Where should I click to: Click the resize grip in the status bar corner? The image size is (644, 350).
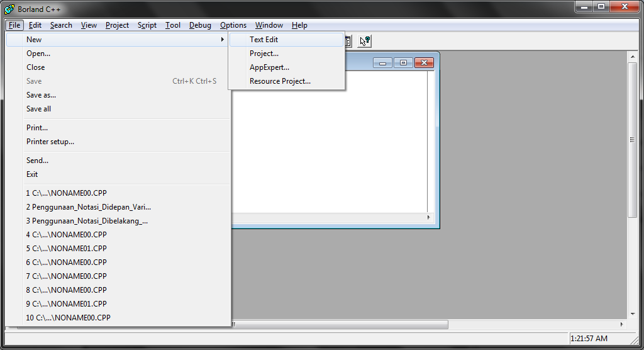point(635,340)
